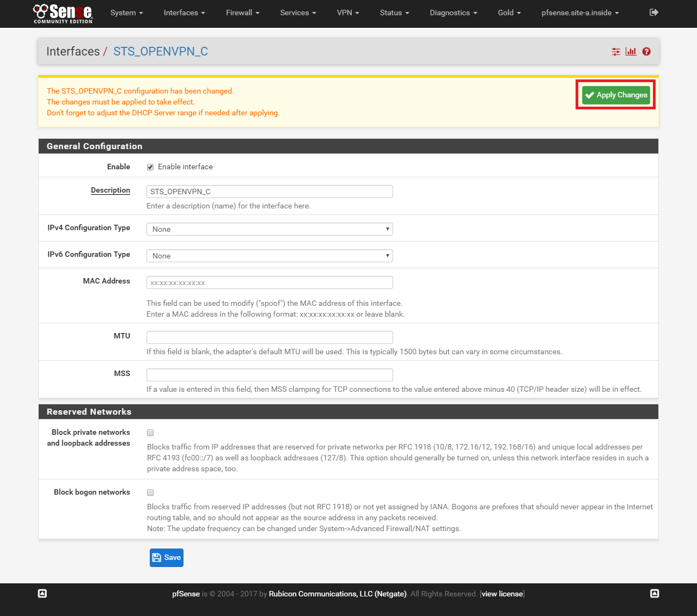The image size is (697, 616).
Task: Click the General Configuration section header
Action: pos(348,146)
